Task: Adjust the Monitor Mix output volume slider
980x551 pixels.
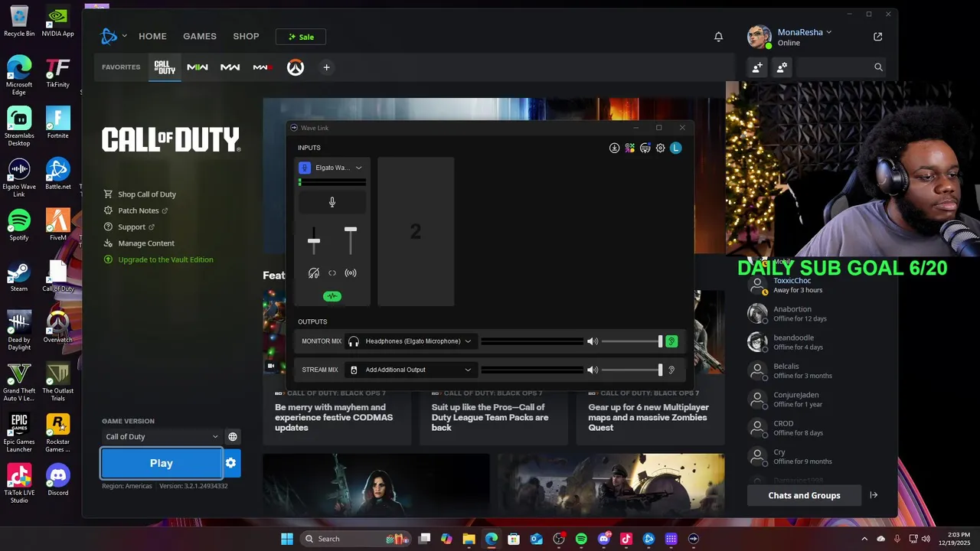Action: [632, 341]
